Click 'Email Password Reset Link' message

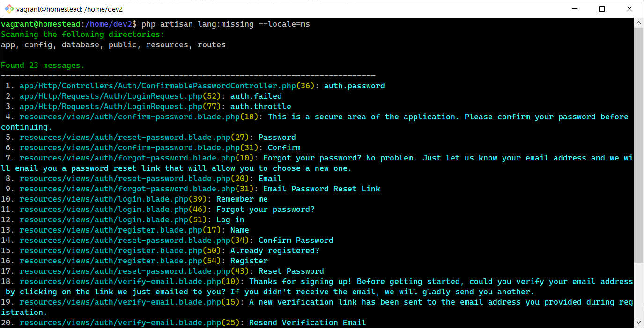(x=322, y=189)
